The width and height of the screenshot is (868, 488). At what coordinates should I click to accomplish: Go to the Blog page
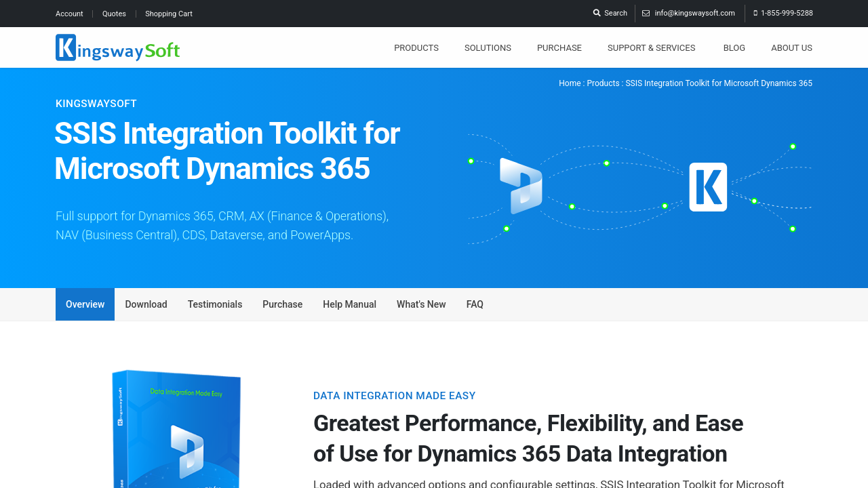pyautogui.click(x=734, y=48)
